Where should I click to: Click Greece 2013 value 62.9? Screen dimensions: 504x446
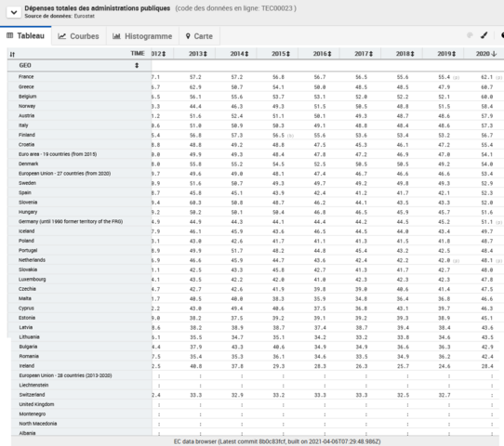[x=195, y=87]
